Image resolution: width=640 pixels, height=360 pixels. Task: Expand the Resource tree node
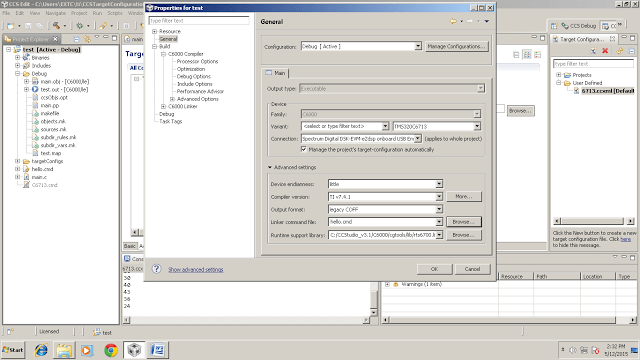coord(155,31)
